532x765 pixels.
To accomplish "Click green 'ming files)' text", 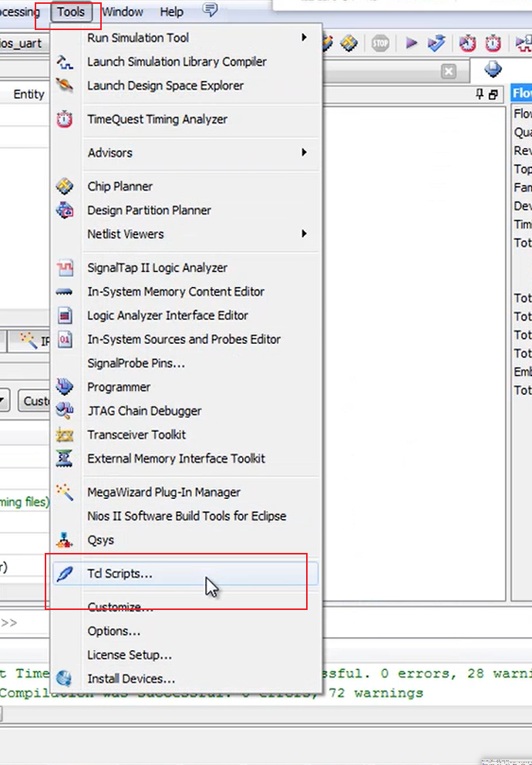I will 25,502.
